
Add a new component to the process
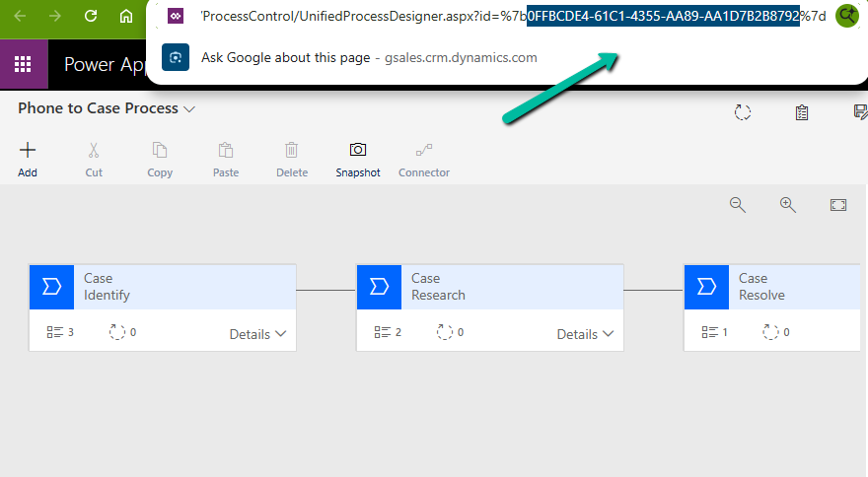click(28, 160)
